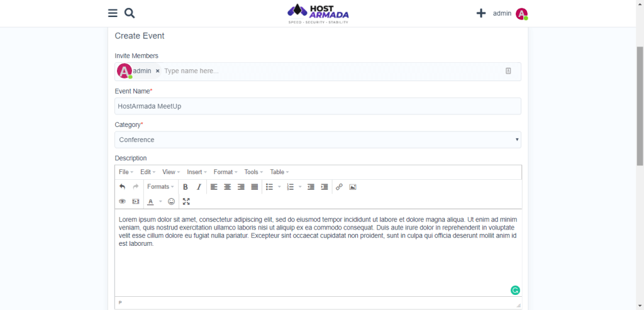Open bullet list style dropdown arrow
This screenshot has width=644, height=310.
click(279, 187)
